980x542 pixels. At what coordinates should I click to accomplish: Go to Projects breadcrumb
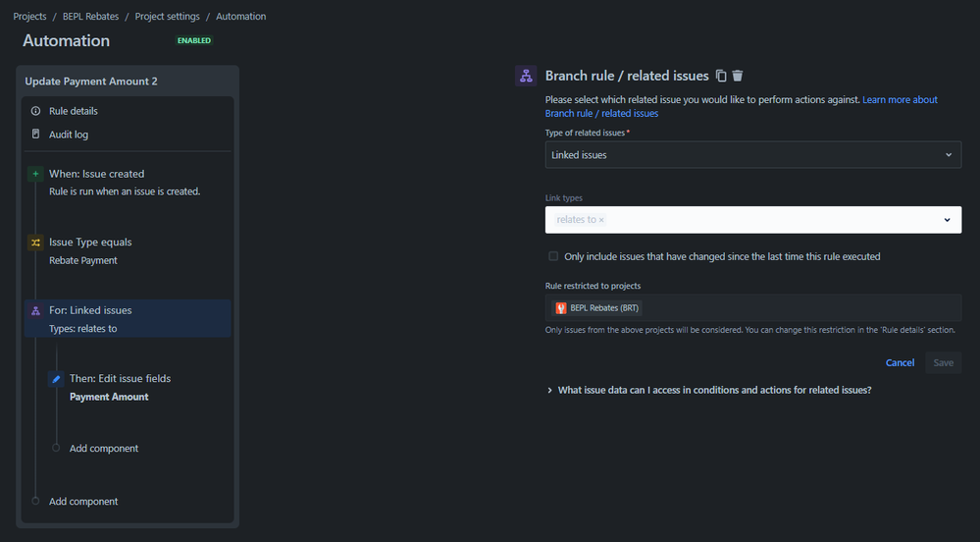(x=29, y=17)
